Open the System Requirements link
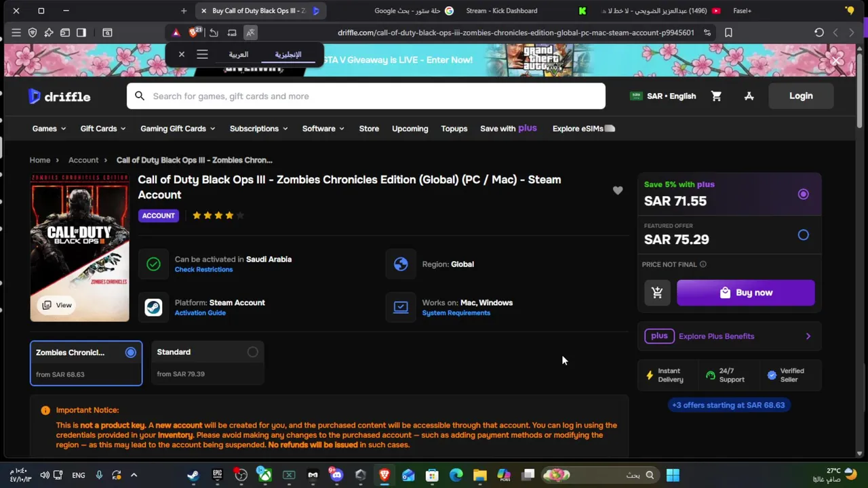Viewport: 868px width, 488px height. coord(456,313)
